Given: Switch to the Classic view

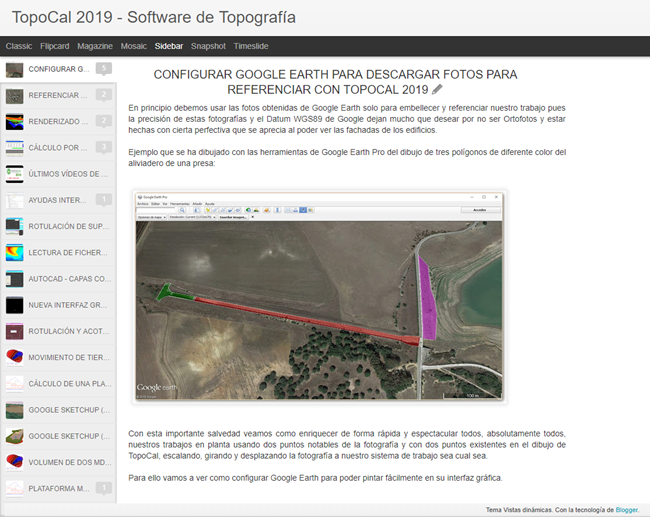Looking at the screenshot, I should pos(19,46).
